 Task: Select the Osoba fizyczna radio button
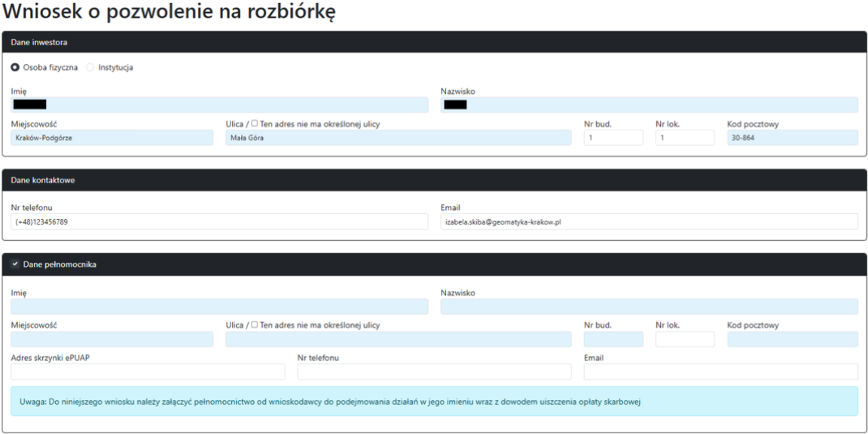coord(15,67)
